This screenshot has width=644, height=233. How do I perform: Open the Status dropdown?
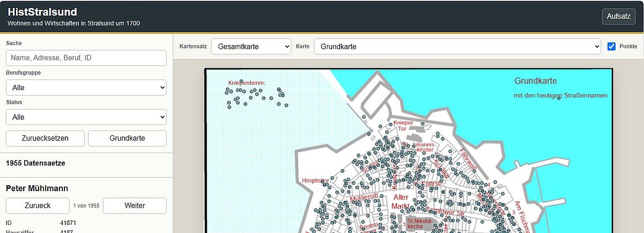pos(86,117)
